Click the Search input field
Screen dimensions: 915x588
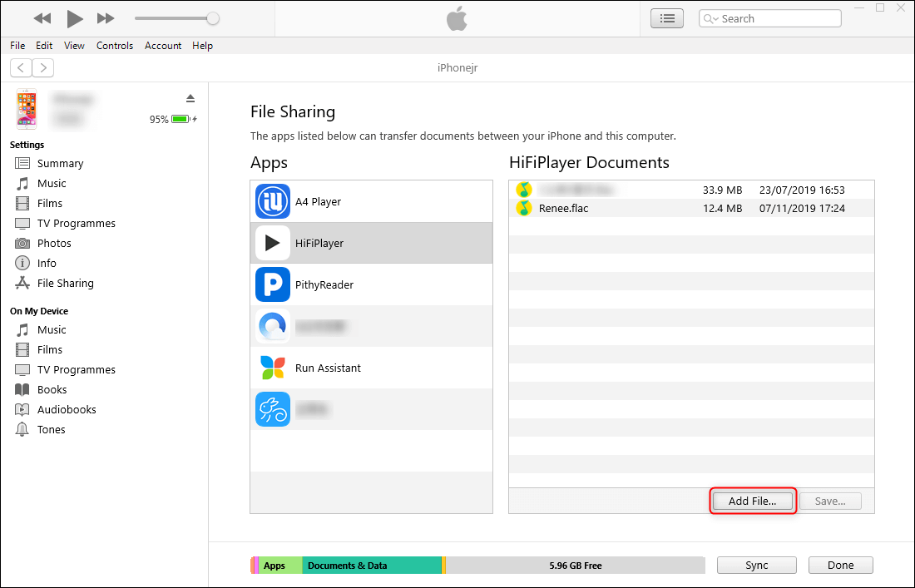769,18
